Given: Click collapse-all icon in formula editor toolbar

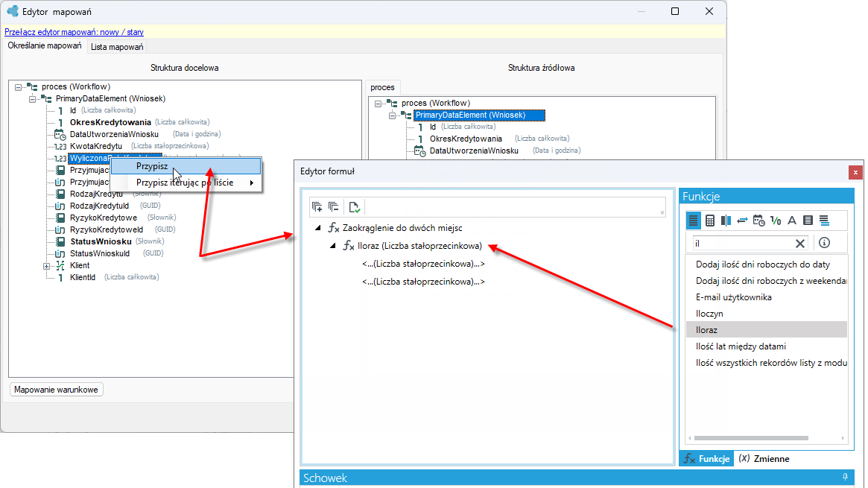Looking at the screenshot, I should (333, 207).
